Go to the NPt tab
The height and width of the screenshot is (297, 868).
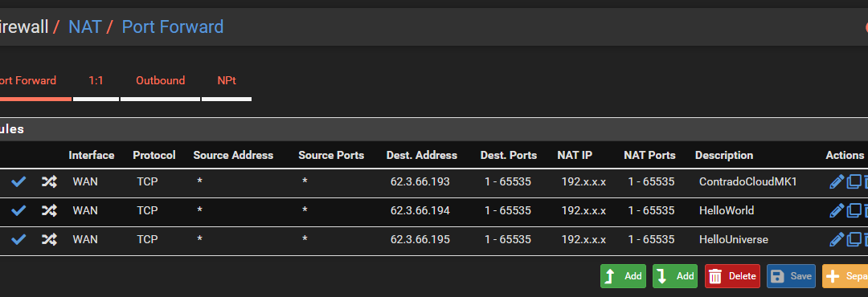pyautogui.click(x=227, y=81)
